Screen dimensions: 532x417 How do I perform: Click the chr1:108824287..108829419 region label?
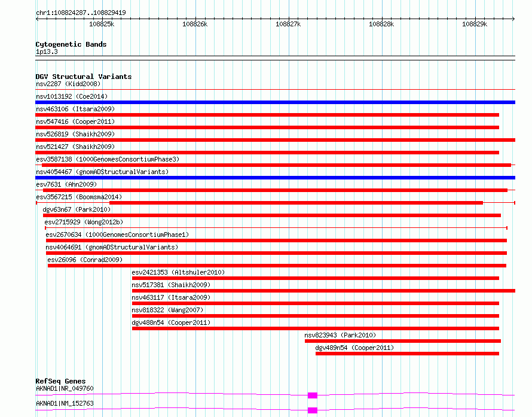coord(81,13)
